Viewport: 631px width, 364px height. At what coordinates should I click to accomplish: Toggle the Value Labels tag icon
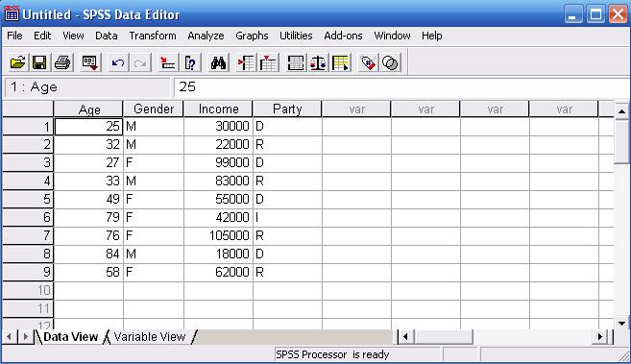pos(368,62)
